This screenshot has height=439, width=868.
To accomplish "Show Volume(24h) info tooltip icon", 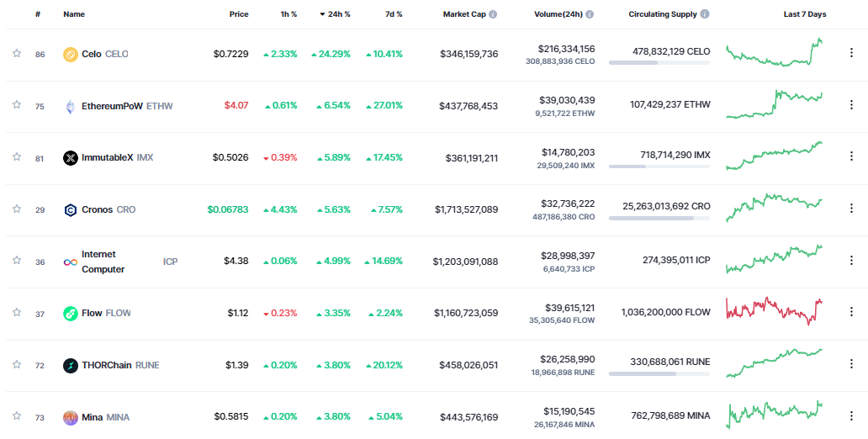I will pos(590,14).
